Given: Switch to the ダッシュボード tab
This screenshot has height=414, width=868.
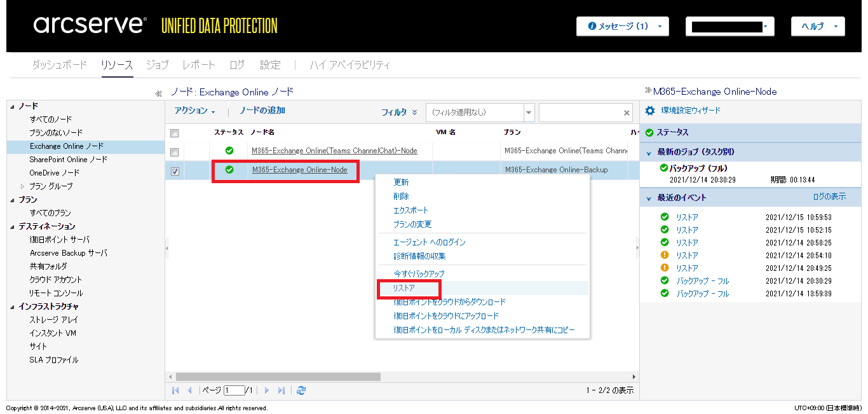Looking at the screenshot, I should pos(59,65).
